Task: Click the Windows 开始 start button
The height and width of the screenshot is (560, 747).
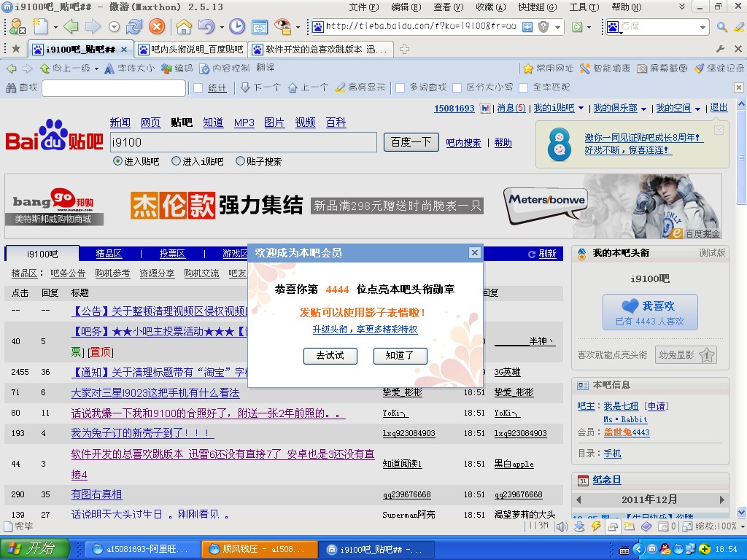Action: 35,548
